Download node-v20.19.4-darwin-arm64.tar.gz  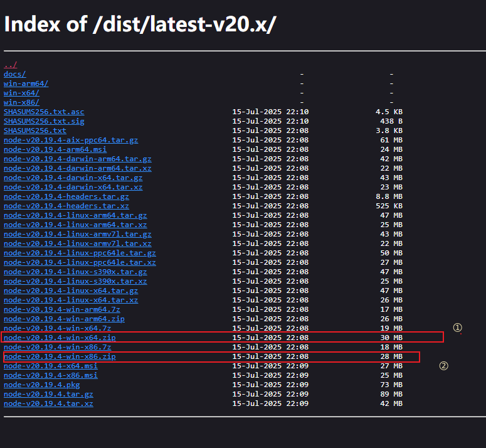(x=78, y=159)
